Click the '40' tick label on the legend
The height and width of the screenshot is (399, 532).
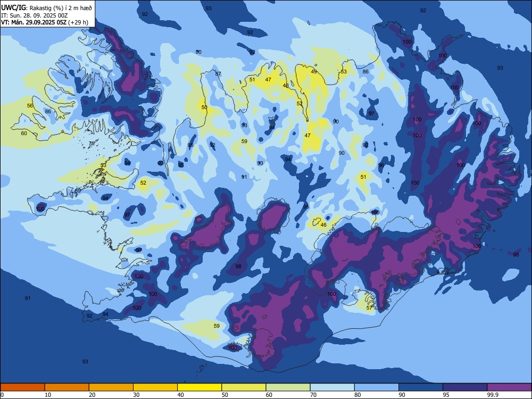point(180,395)
